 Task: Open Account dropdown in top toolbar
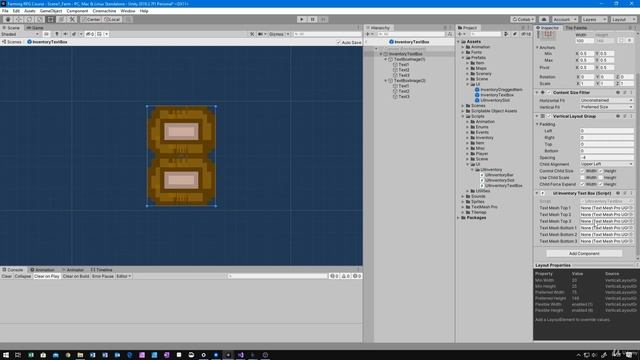(564, 19)
